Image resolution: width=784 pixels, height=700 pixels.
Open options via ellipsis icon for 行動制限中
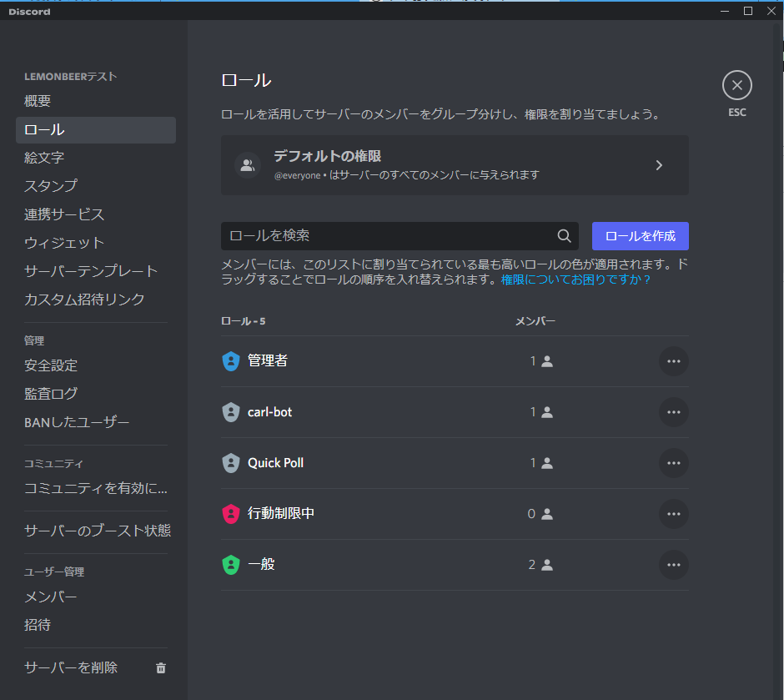tap(673, 513)
